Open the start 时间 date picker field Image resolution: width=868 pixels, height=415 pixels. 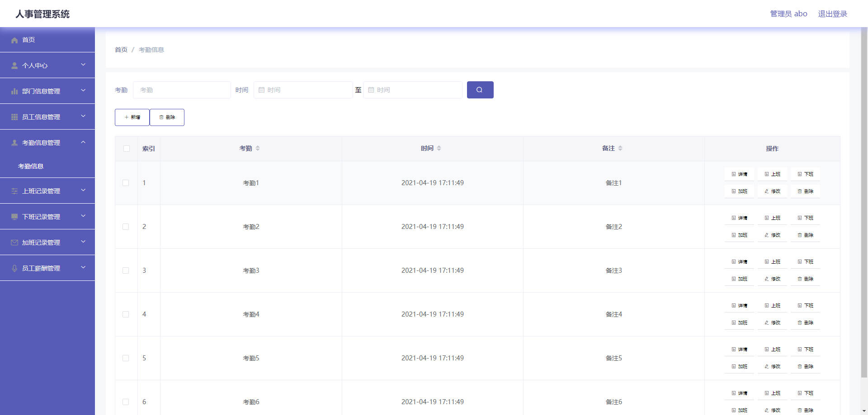pyautogui.click(x=303, y=90)
